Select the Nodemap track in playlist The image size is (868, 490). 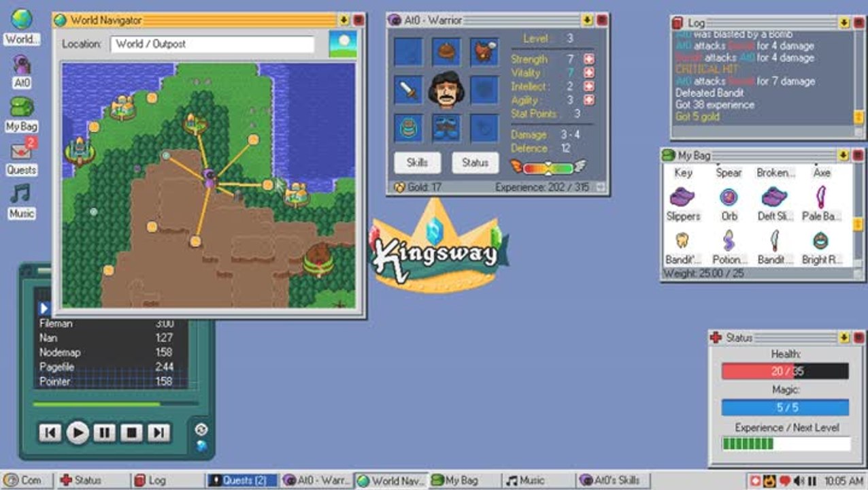pos(106,352)
